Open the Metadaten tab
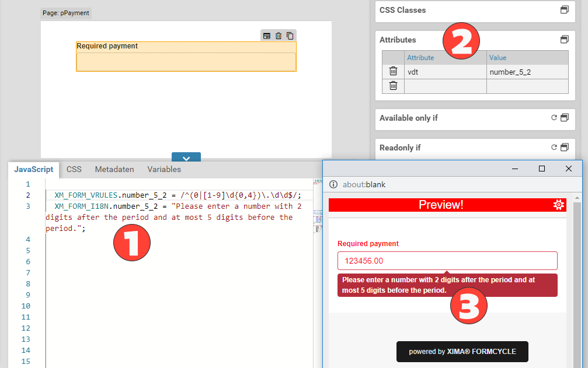588x368 pixels. (x=114, y=169)
